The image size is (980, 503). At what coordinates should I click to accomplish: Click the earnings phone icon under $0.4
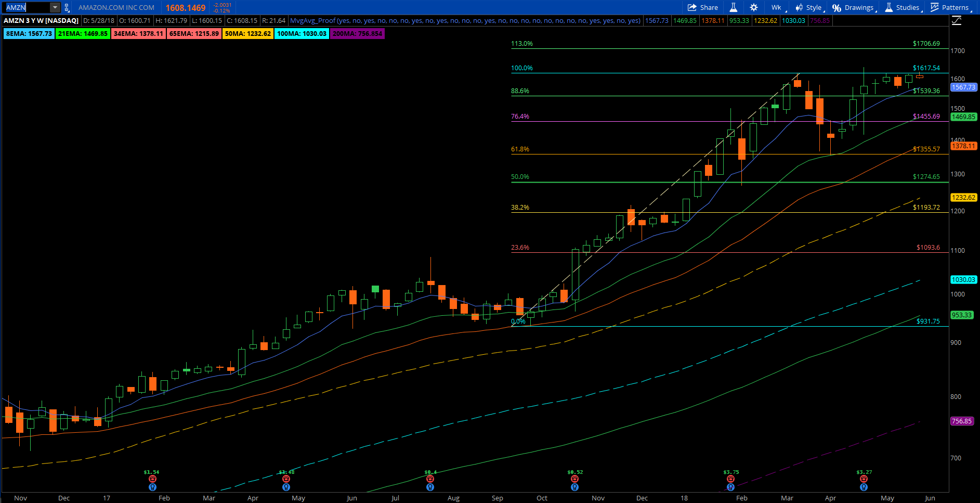point(430,479)
